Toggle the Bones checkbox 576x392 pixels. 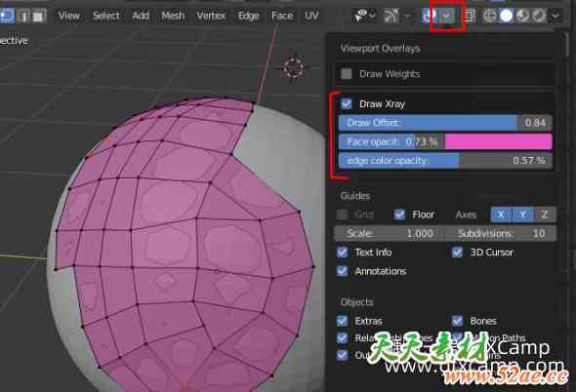click(x=457, y=321)
